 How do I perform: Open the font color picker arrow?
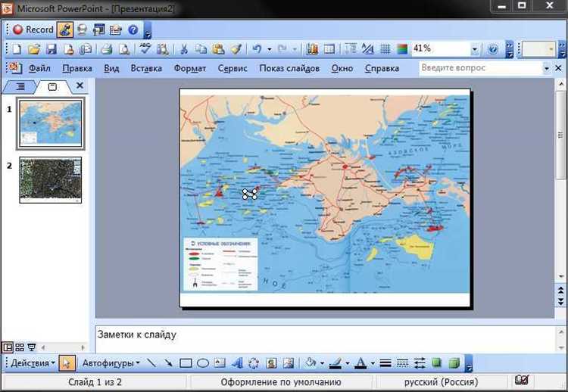373,363
